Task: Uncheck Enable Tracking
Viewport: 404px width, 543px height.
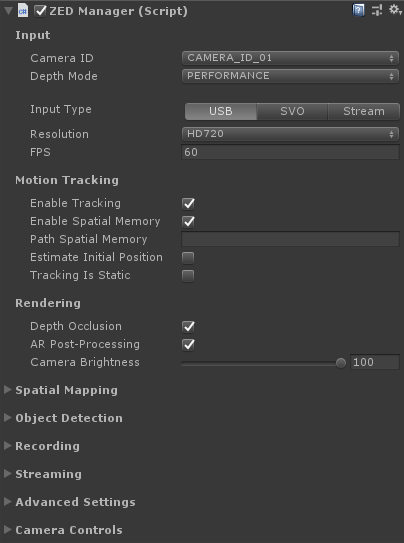Action: pos(188,204)
